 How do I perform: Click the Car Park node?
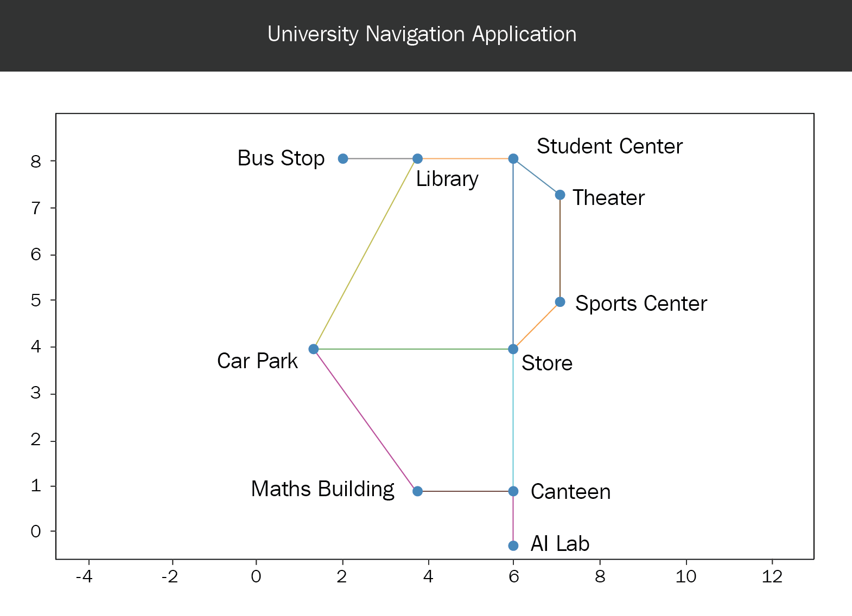click(314, 349)
